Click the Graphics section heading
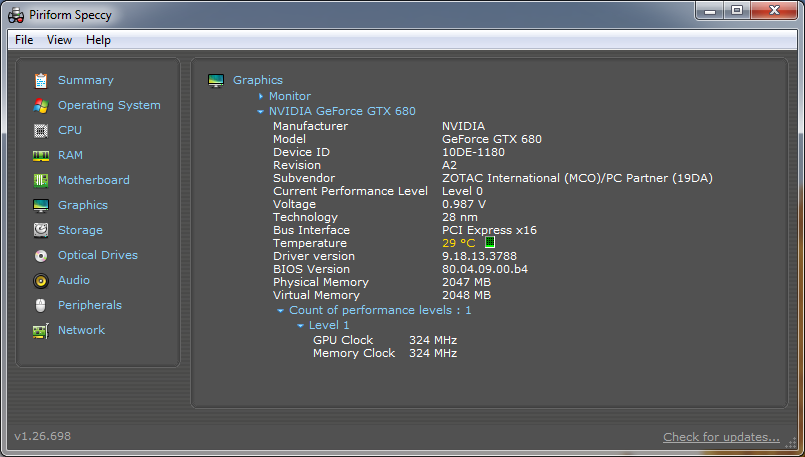Image resolution: width=805 pixels, height=457 pixels. 258,80
